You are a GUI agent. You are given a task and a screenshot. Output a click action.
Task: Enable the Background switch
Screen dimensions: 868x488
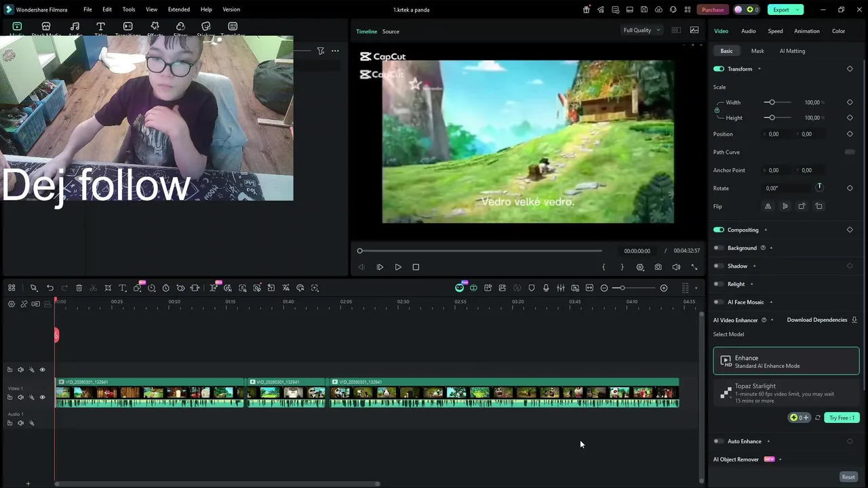[x=719, y=248]
